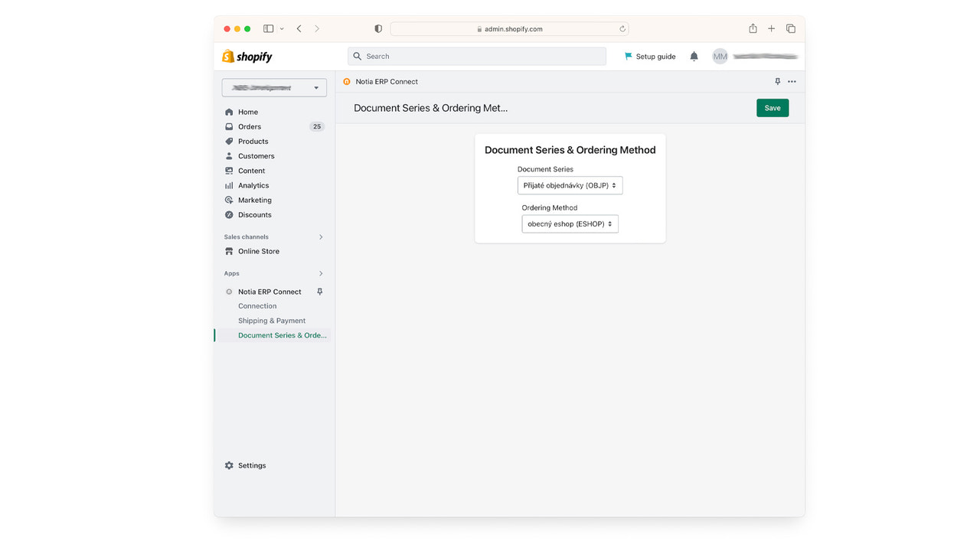Open the Home section
This screenshot has height=551, width=980.
pyautogui.click(x=247, y=112)
